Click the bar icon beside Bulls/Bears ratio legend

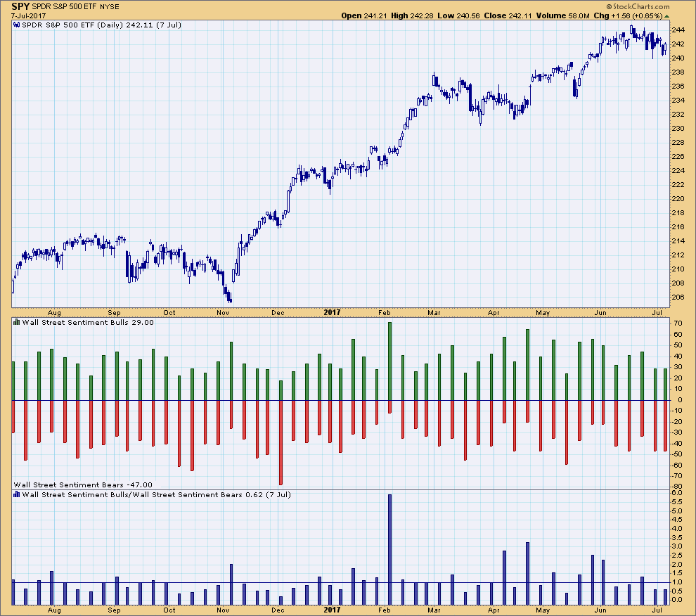coord(17,494)
